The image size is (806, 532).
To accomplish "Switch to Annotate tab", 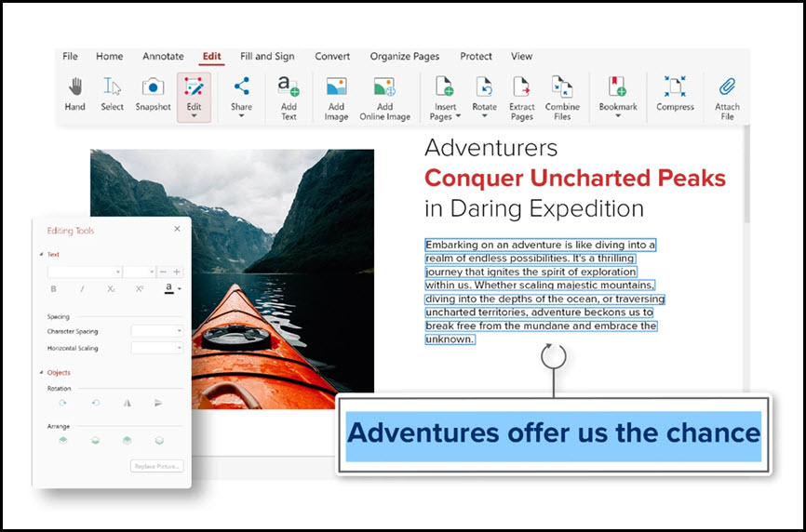I will (163, 57).
